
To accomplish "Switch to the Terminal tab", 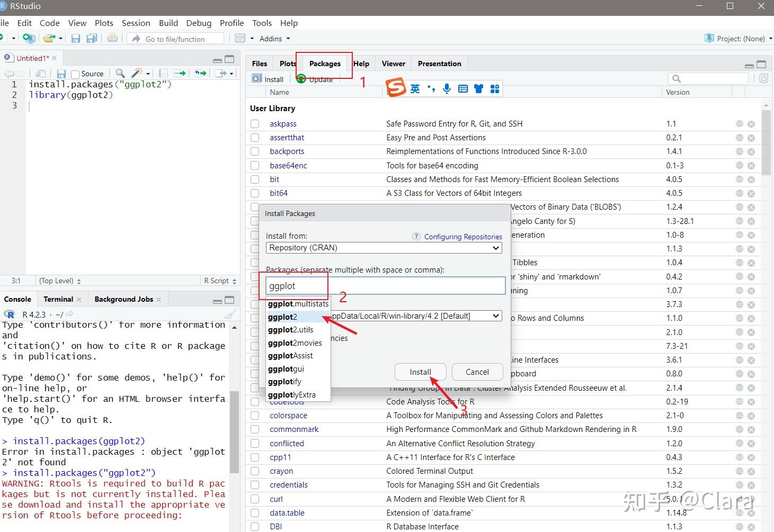I will [x=58, y=299].
